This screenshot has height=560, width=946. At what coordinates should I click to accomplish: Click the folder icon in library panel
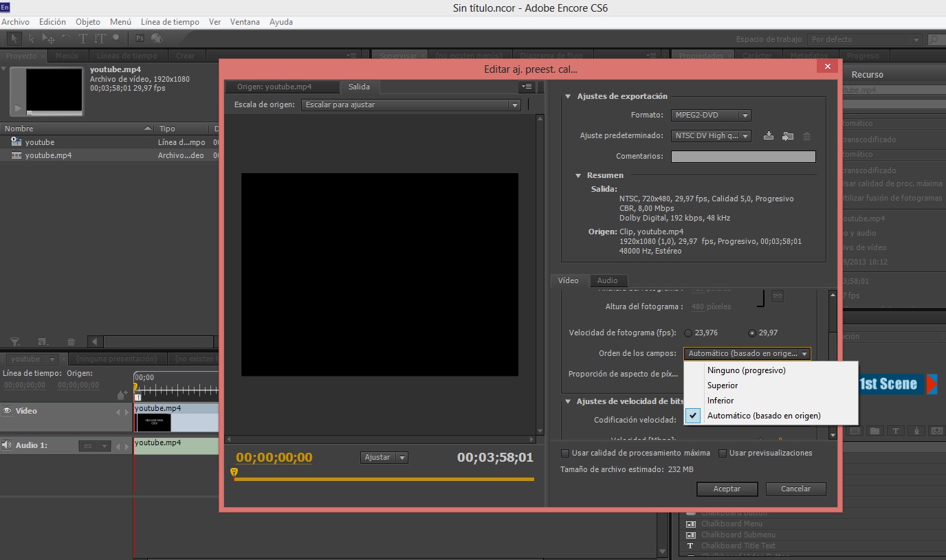874,431
